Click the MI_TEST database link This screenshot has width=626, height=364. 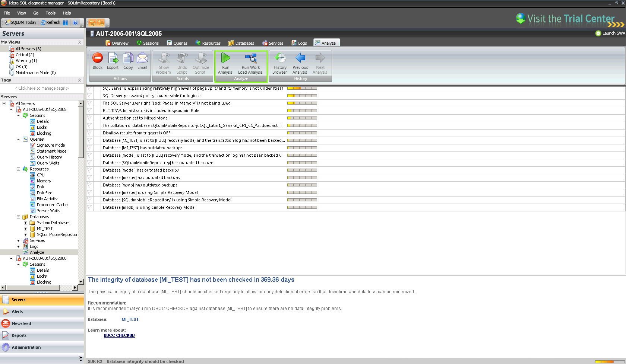coord(130,319)
